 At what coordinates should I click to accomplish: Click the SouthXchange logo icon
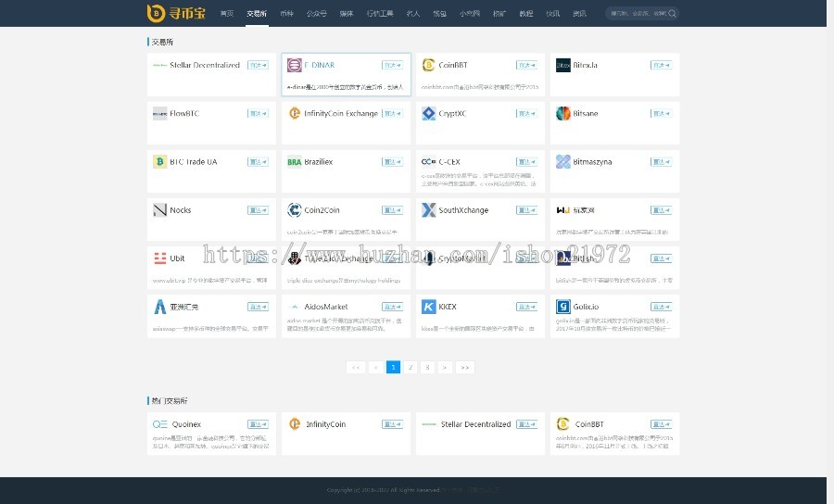[429, 210]
